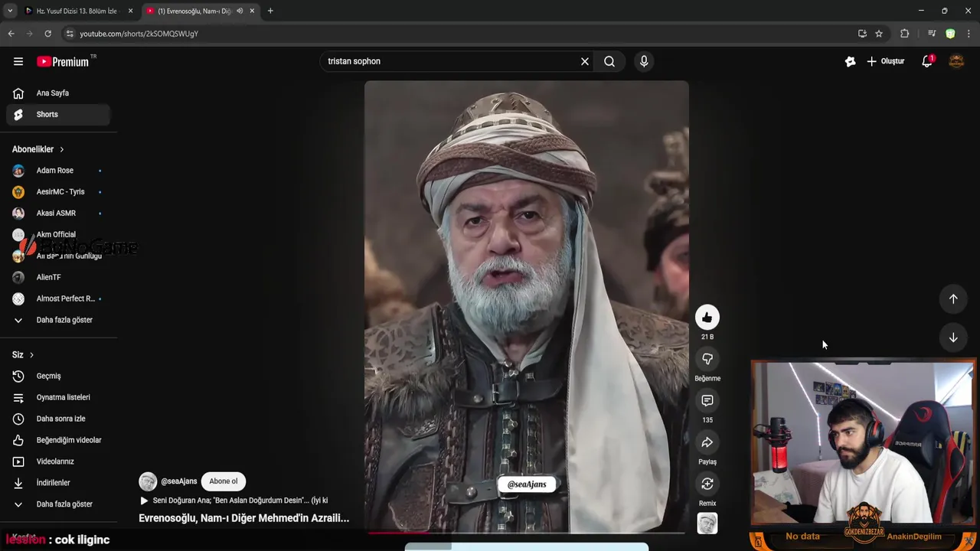
Task: Open the notifications bell
Action: point(927,61)
